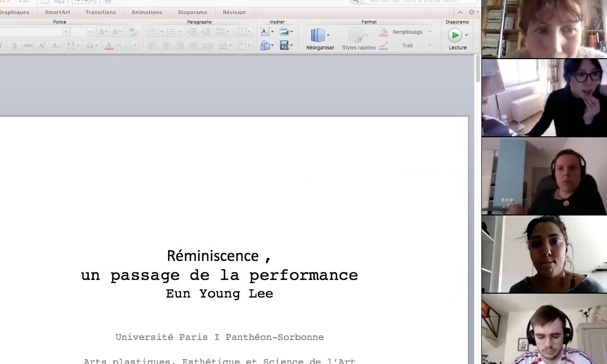Open the ribbon settings gear dropdown

[473, 12]
